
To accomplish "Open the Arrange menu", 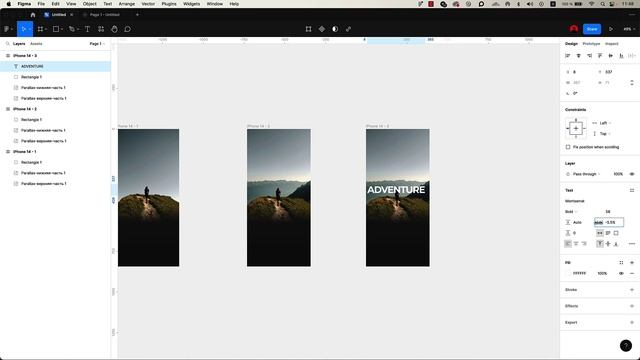I will (127, 4).
